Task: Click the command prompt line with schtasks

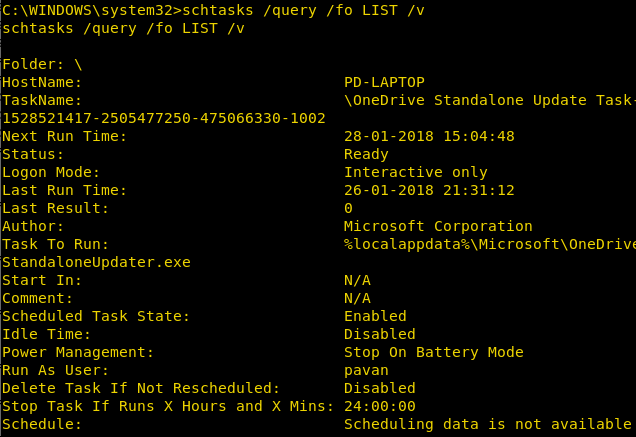Action: pyautogui.click(x=213, y=10)
